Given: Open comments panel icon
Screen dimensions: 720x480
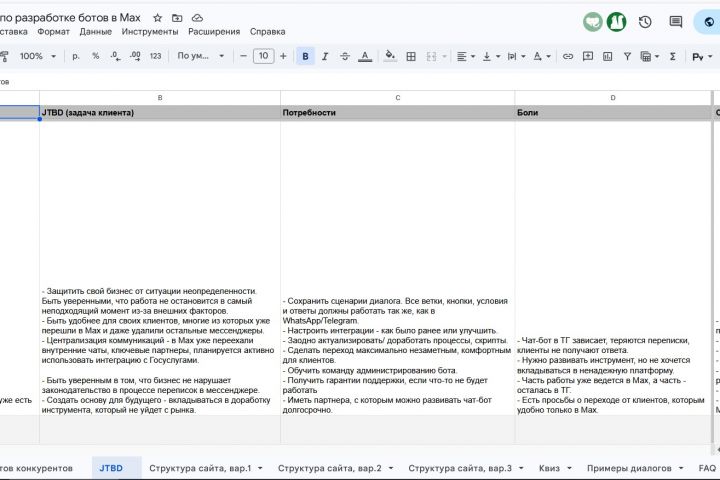Looking at the screenshot, I should pos(675,22).
